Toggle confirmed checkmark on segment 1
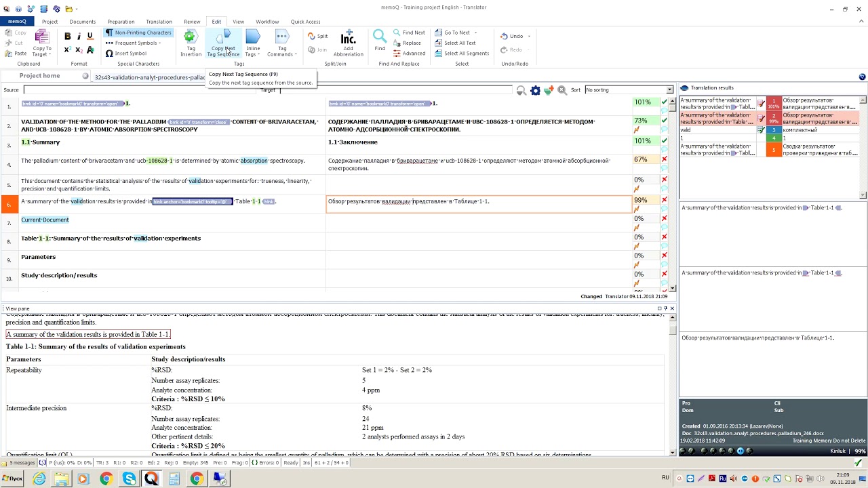This screenshot has width=868, height=488. point(664,102)
